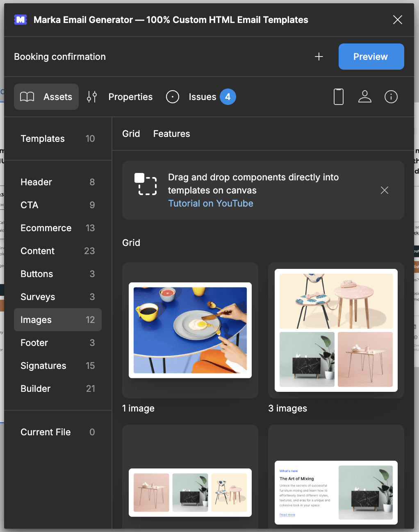This screenshot has height=532, width=419.
Task: Click the Issues circle-dot icon
Action: click(173, 97)
